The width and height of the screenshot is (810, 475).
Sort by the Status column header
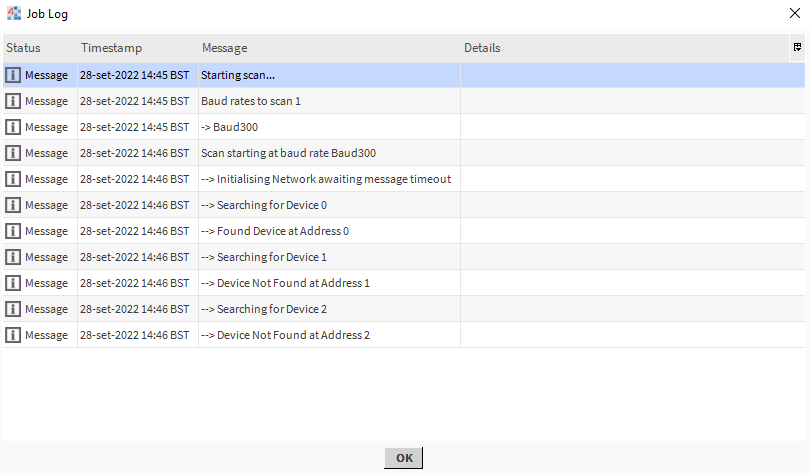[24, 48]
